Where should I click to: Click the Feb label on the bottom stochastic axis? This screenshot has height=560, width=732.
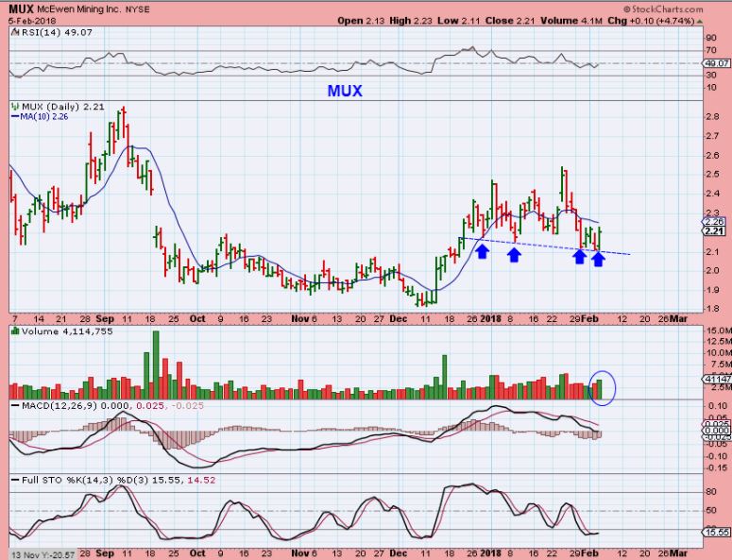click(x=590, y=553)
